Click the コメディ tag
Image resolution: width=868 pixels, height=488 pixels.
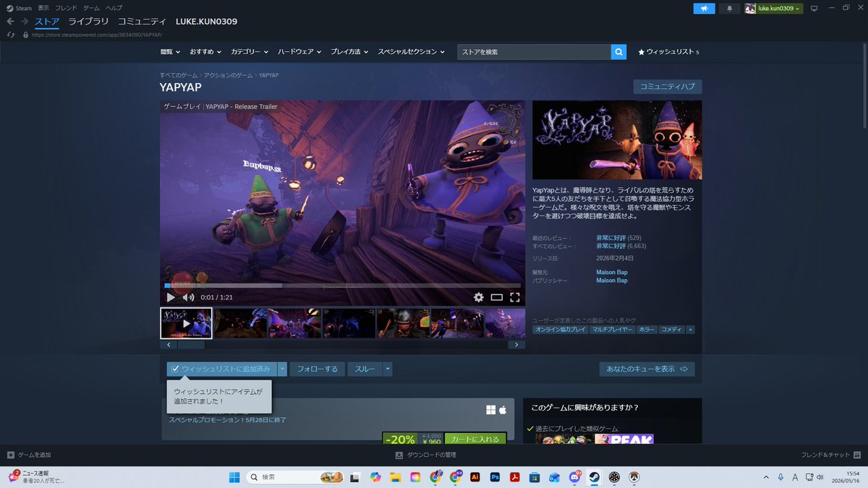pos(671,329)
